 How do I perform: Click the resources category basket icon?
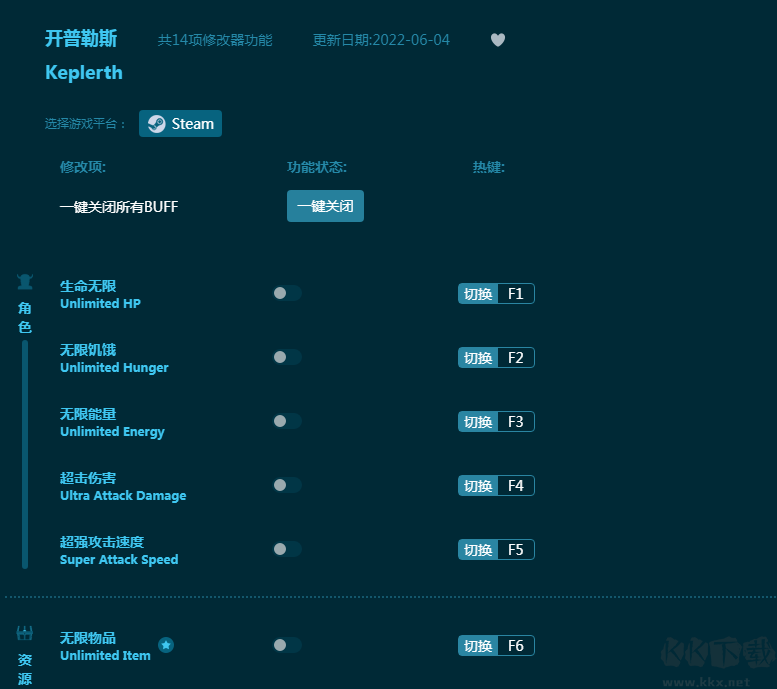25,632
